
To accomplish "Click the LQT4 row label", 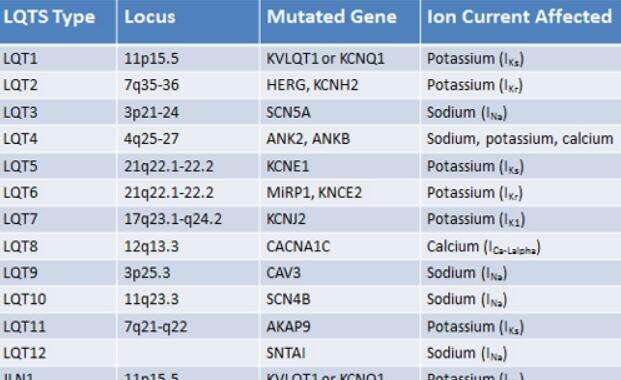I will (58, 139).
